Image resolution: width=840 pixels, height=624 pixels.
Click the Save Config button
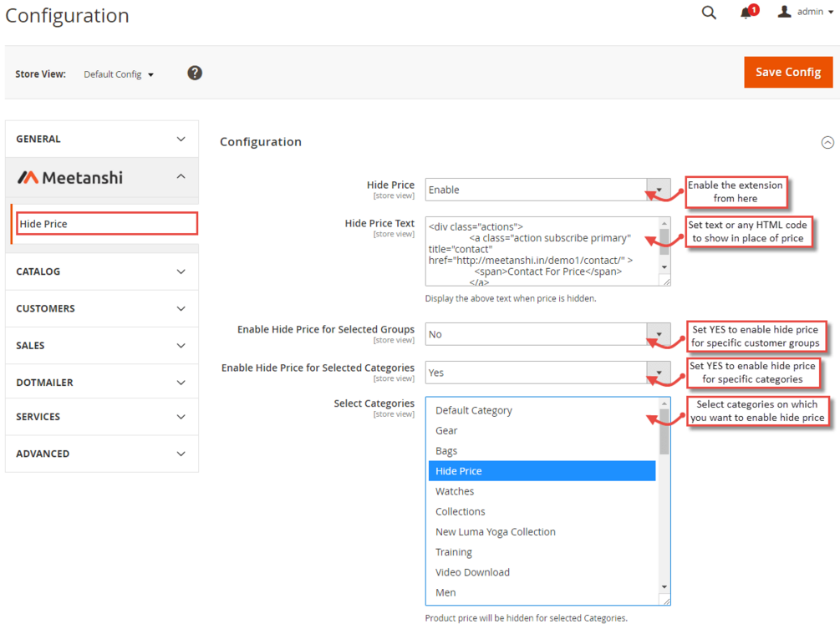pyautogui.click(x=788, y=72)
